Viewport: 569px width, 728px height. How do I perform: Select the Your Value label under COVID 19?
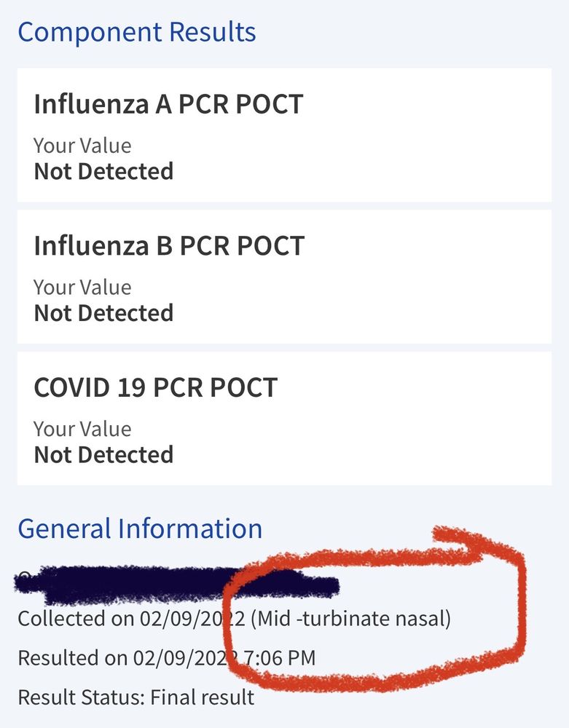(82, 429)
